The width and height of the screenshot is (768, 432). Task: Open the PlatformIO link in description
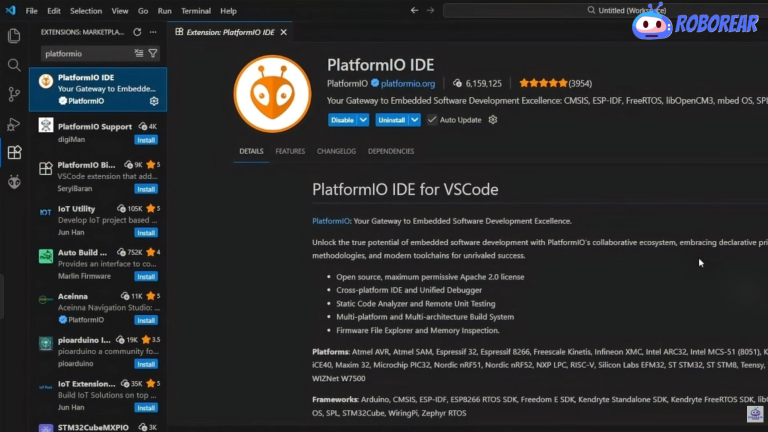(331, 221)
